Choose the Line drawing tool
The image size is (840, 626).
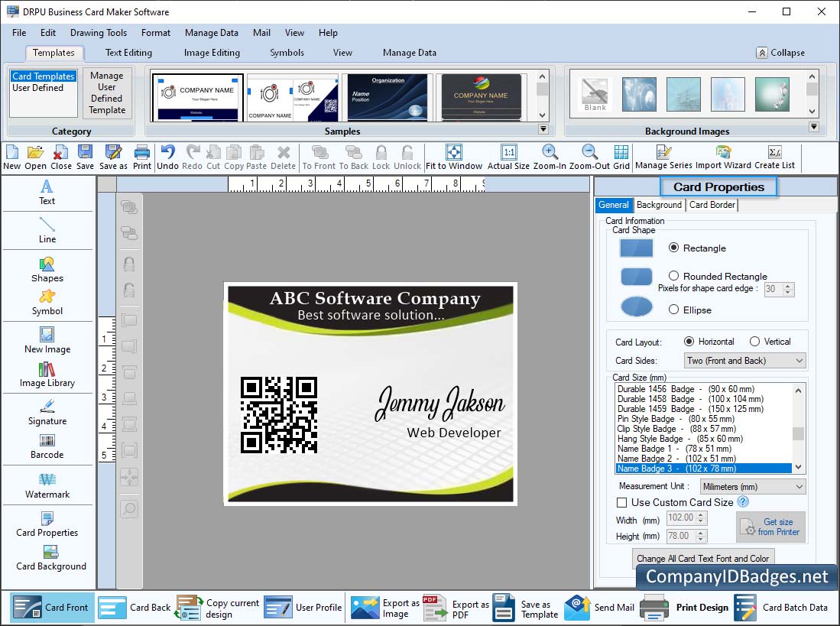(x=47, y=230)
